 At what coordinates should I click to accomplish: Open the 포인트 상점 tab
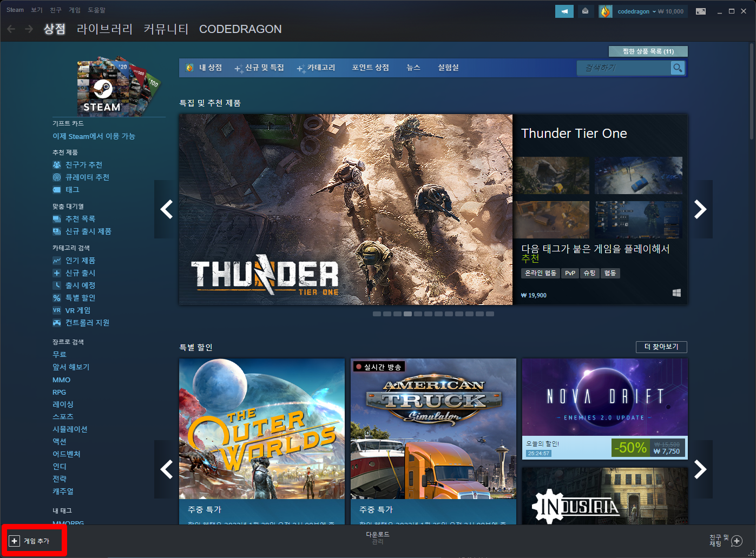click(x=371, y=68)
